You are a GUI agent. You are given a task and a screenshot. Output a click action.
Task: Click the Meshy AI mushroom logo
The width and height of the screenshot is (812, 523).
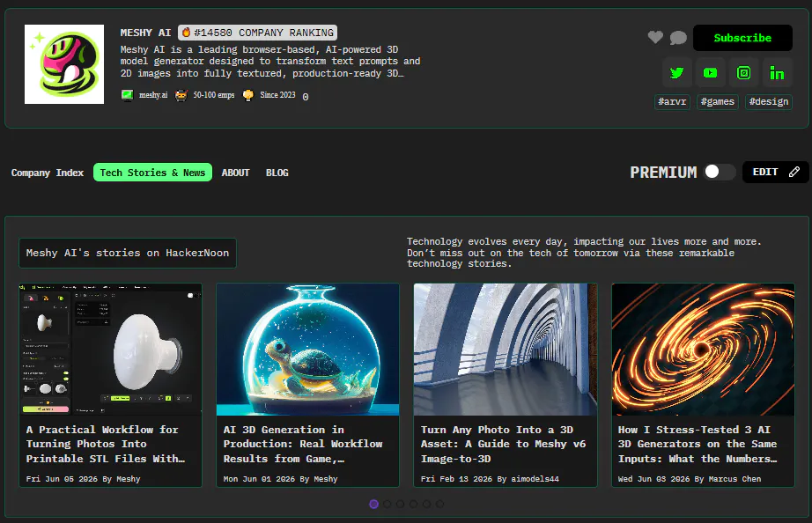point(64,64)
